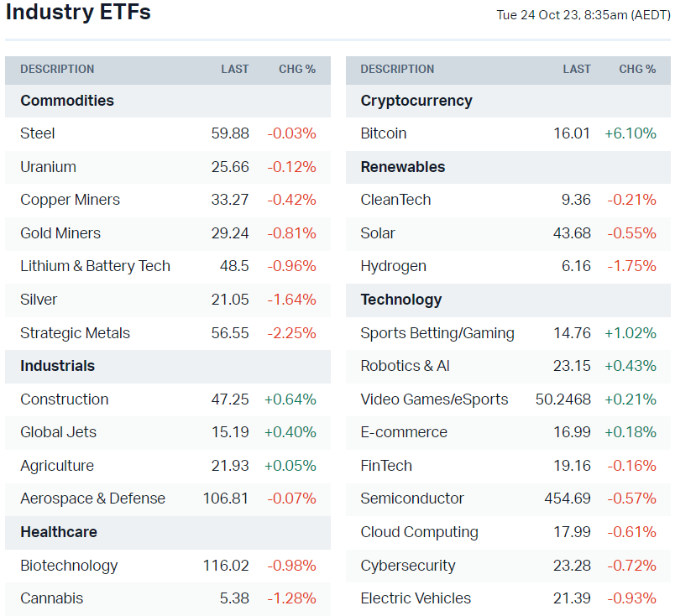Image resolution: width=675 pixels, height=616 pixels.
Task: Click the right table's LAST column header
Action: (x=577, y=69)
